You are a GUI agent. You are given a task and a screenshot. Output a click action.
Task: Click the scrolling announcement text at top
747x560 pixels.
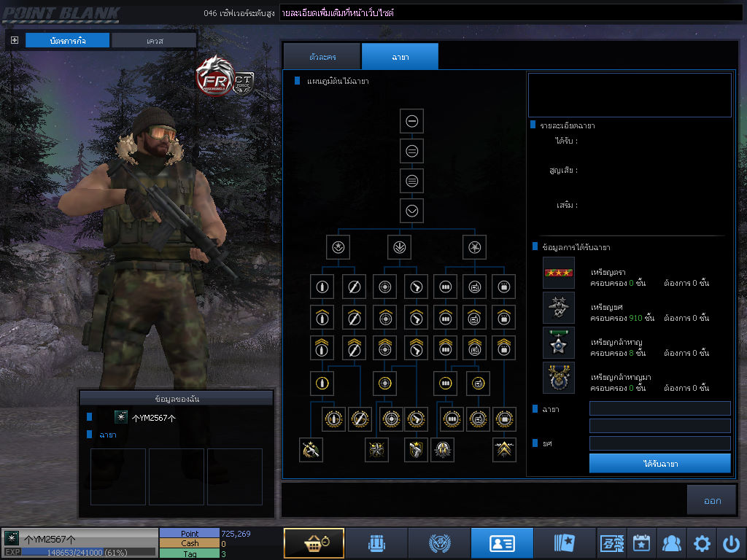[x=338, y=13]
